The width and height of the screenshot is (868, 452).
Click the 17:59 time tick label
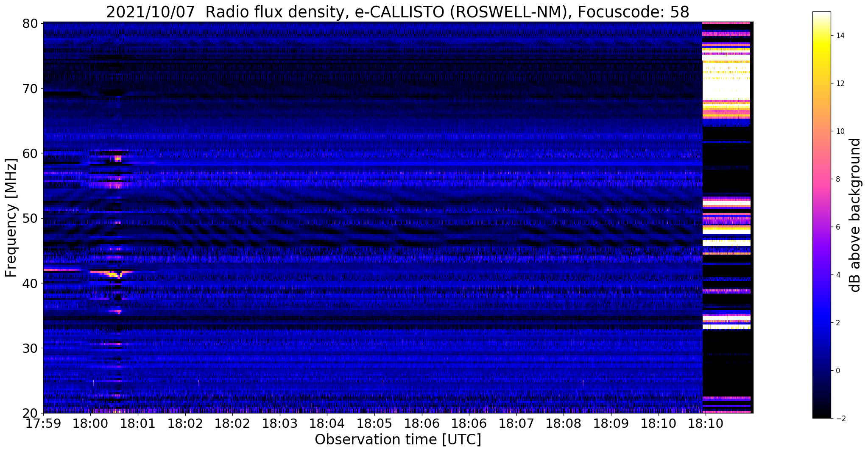pyautogui.click(x=43, y=424)
